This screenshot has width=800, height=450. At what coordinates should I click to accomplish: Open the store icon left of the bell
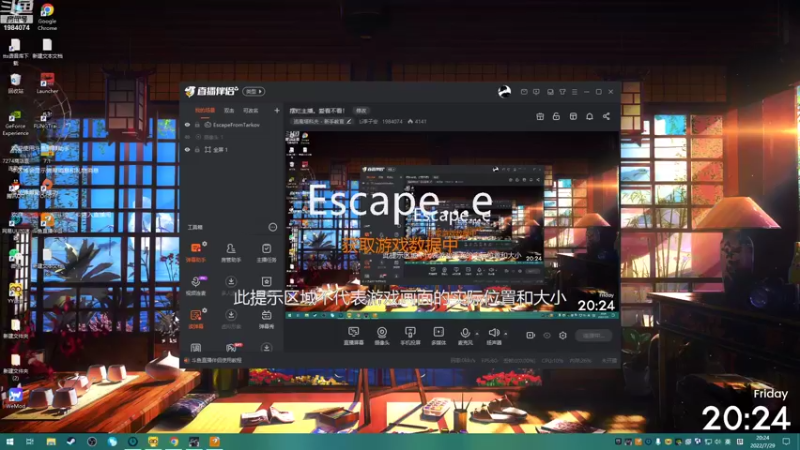click(x=573, y=116)
